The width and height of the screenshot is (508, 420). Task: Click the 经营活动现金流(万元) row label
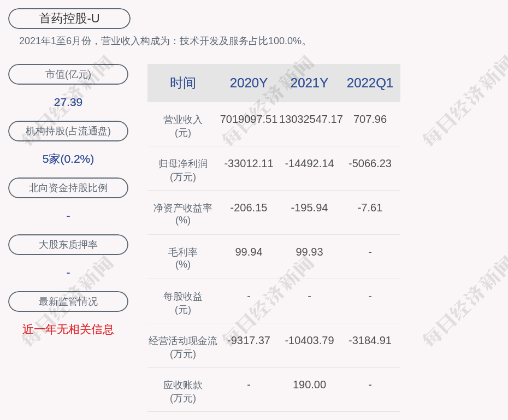coord(183,347)
